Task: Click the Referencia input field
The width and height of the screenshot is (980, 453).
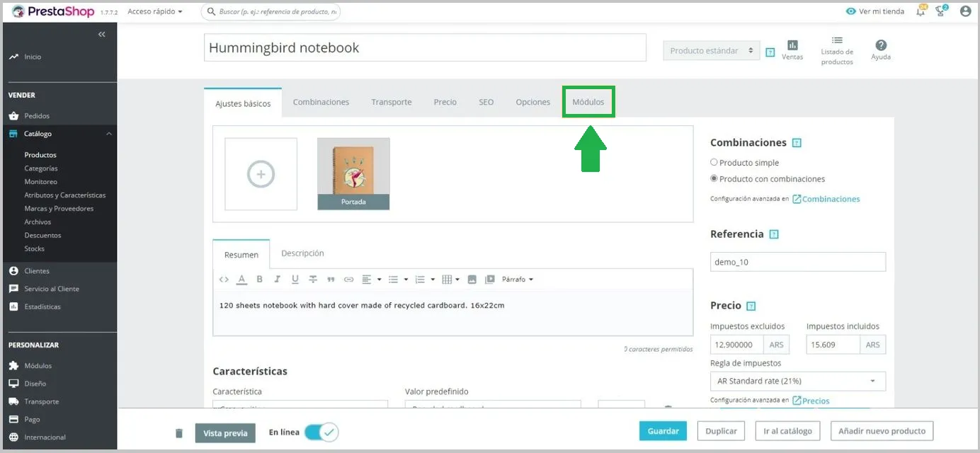Action: click(x=798, y=262)
